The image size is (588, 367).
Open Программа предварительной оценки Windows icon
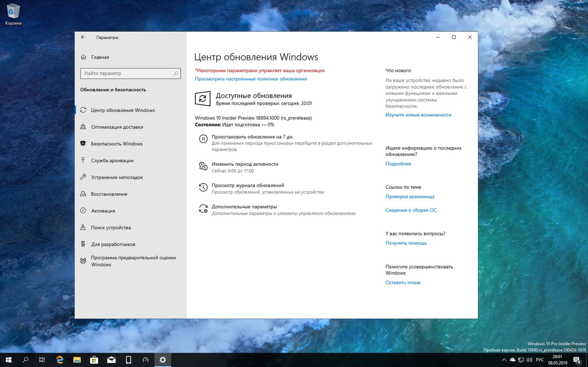click(x=83, y=260)
